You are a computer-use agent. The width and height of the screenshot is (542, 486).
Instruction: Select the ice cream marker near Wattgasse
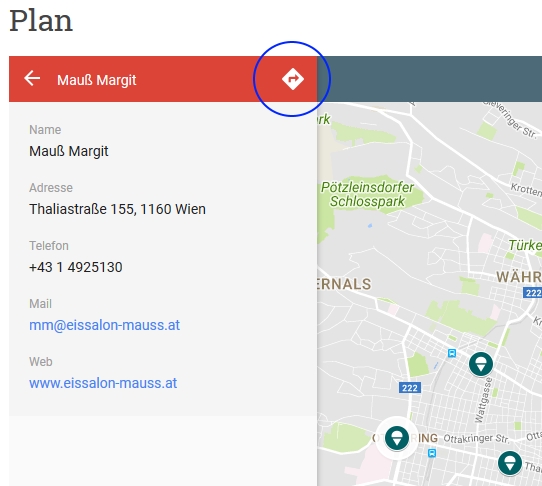click(x=480, y=364)
